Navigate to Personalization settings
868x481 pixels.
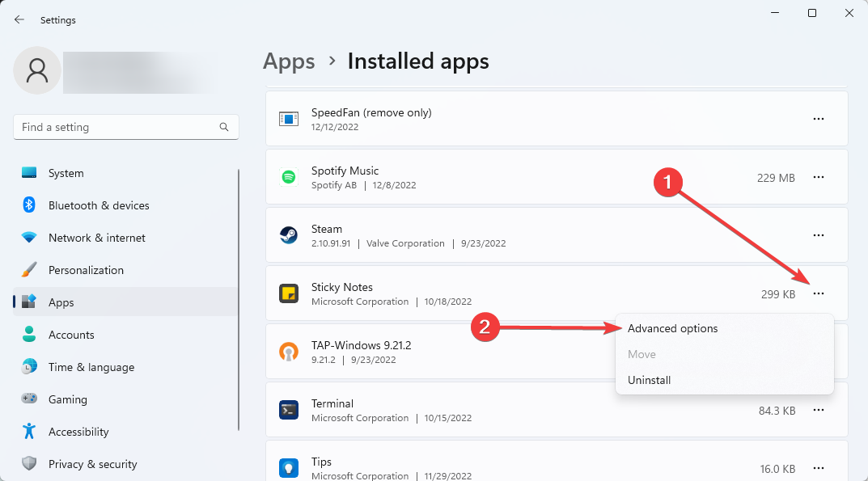coord(125,269)
